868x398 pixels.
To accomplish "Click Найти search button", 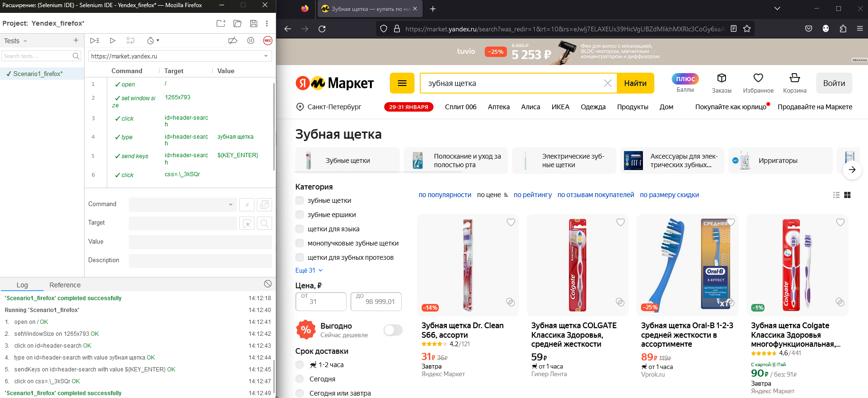I will [x=635, y=83].
